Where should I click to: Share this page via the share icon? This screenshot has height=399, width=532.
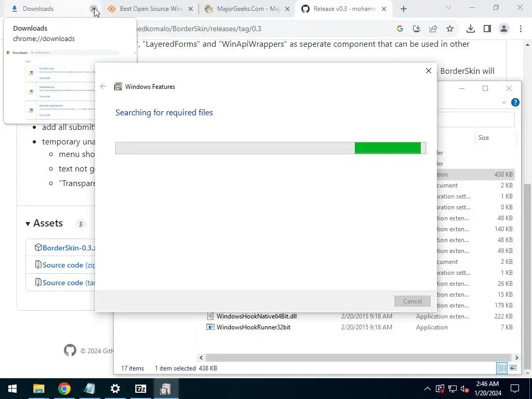(x=433, y=29)
